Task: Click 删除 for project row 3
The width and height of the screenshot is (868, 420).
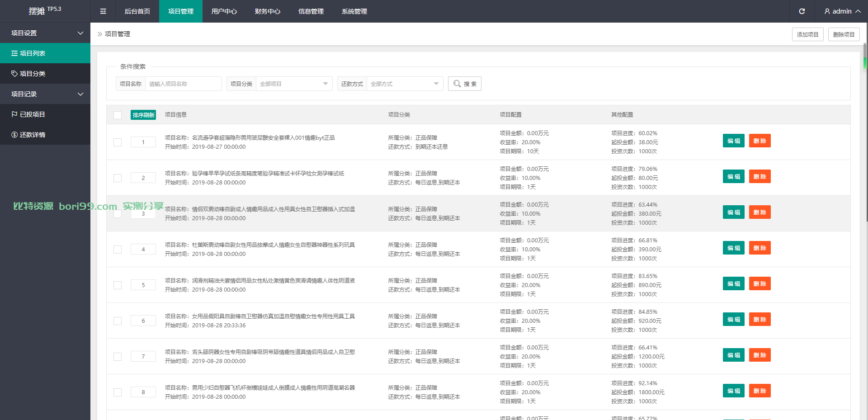Action: pyautogui.click(x=760, y=212)
